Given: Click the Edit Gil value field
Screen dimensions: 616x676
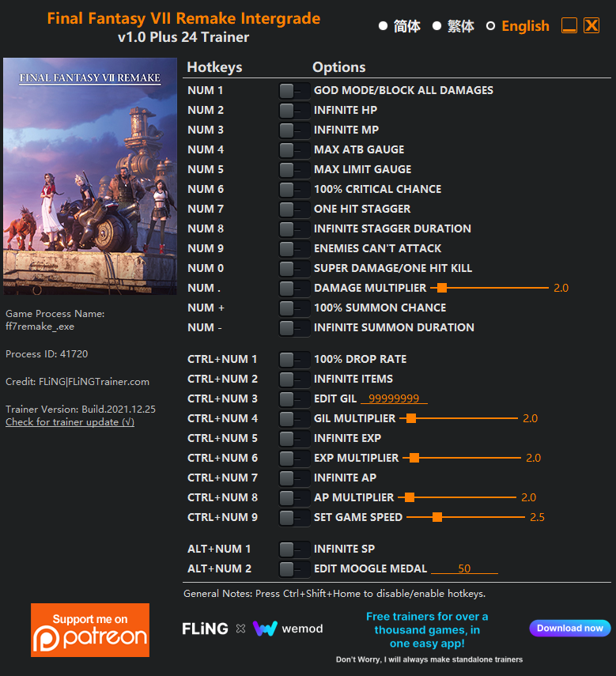Looking at the screenshot, I should pyautogui.click(x=394, y=398).
